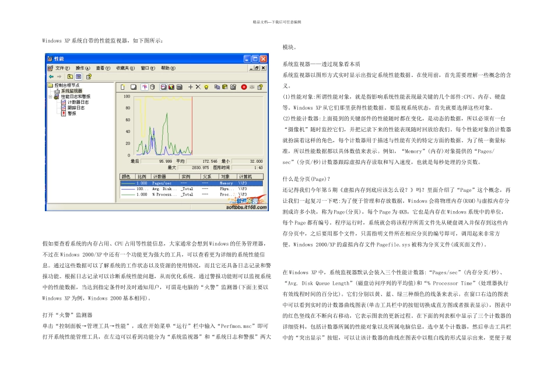Screen dimensions: 554x392
Task: Select the Pages/sec counter row
Action: coord(191,183)
